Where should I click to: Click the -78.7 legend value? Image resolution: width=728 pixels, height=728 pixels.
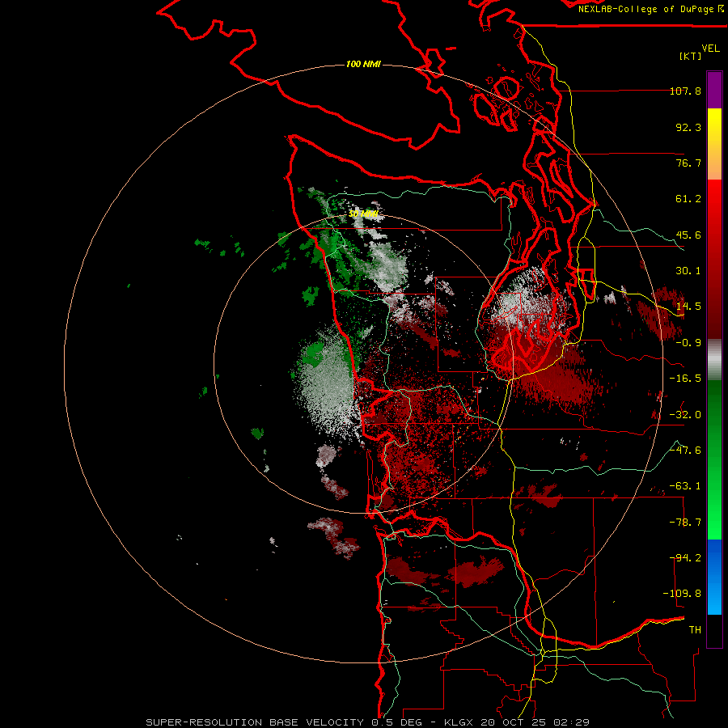685,523
